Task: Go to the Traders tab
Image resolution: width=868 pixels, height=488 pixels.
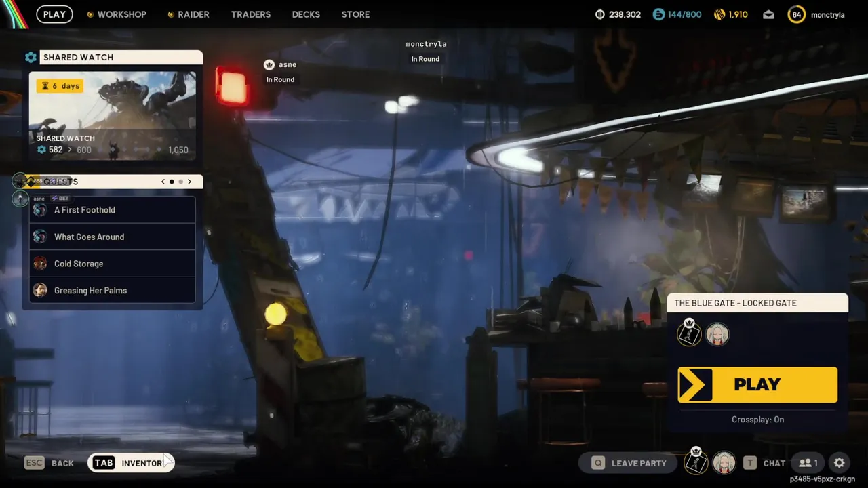Action: pos(251,14)
